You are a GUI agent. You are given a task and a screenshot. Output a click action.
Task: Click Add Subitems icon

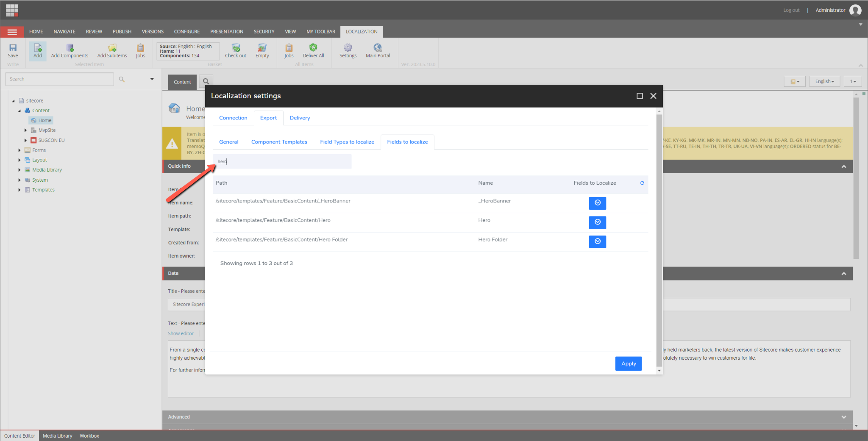pyautogui.click(x=112, y=50)
